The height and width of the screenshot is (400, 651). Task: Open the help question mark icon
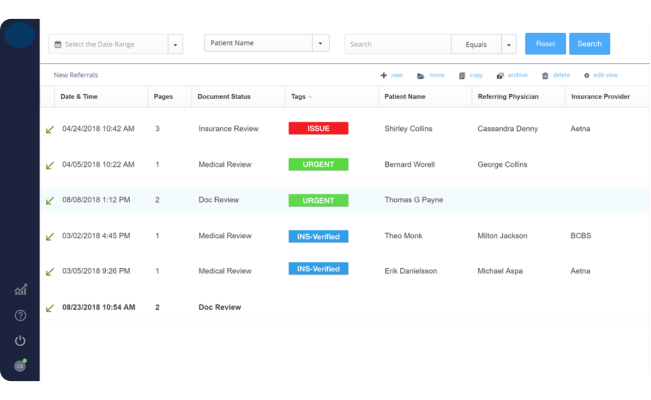[20, 316]
